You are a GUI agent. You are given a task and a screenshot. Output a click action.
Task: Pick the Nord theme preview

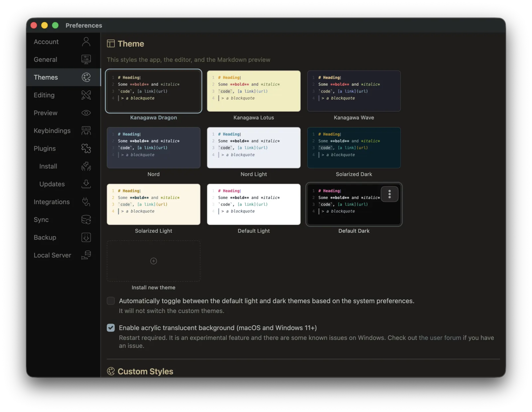pyautogui.click(x=154, y=148)
